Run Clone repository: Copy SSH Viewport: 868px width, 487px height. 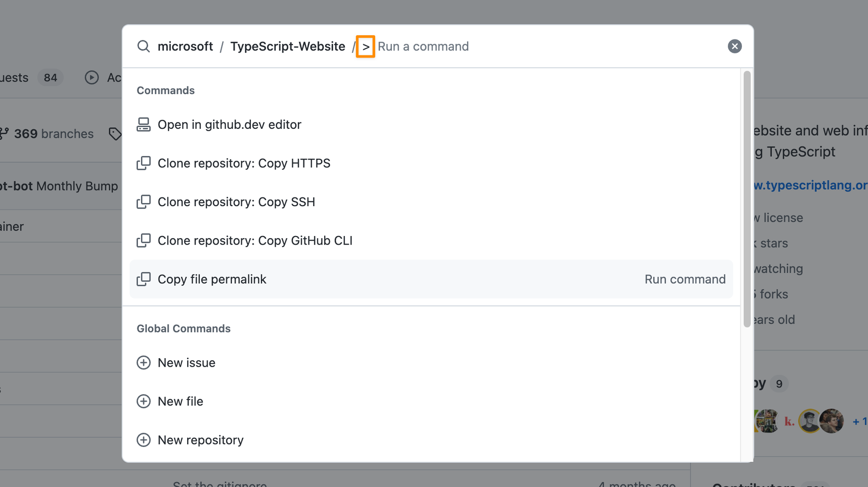tap(431, 202)
